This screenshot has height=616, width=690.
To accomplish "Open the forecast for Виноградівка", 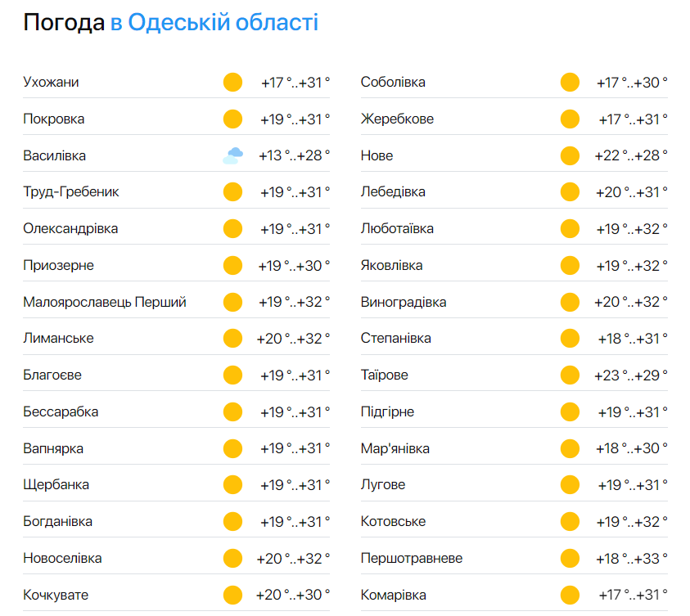I will point(402,301).
